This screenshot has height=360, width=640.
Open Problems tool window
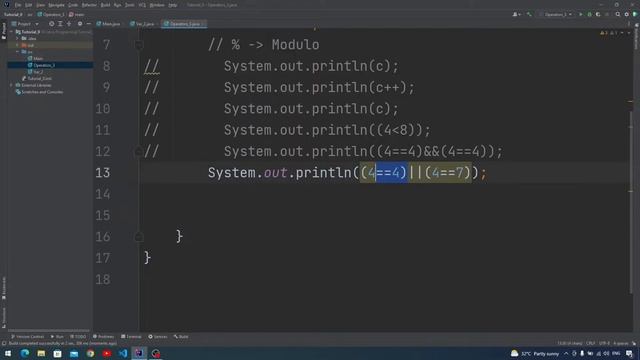[104, 337]
